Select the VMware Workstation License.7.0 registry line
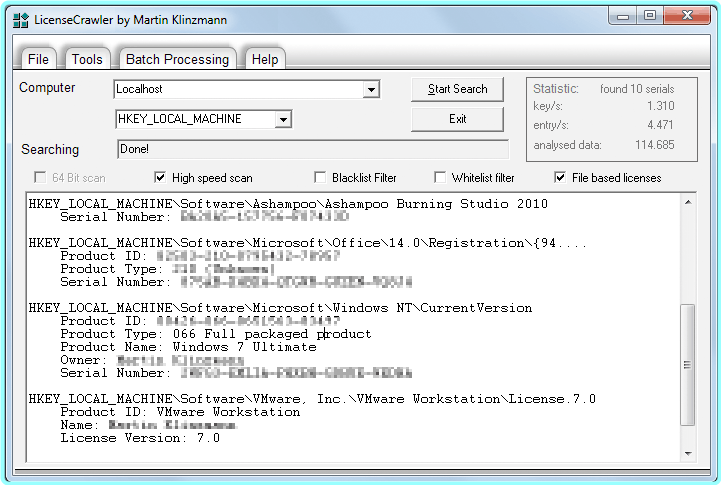This screenshot has width=721, height=485. pyautogui.click(x=312, y=399)
